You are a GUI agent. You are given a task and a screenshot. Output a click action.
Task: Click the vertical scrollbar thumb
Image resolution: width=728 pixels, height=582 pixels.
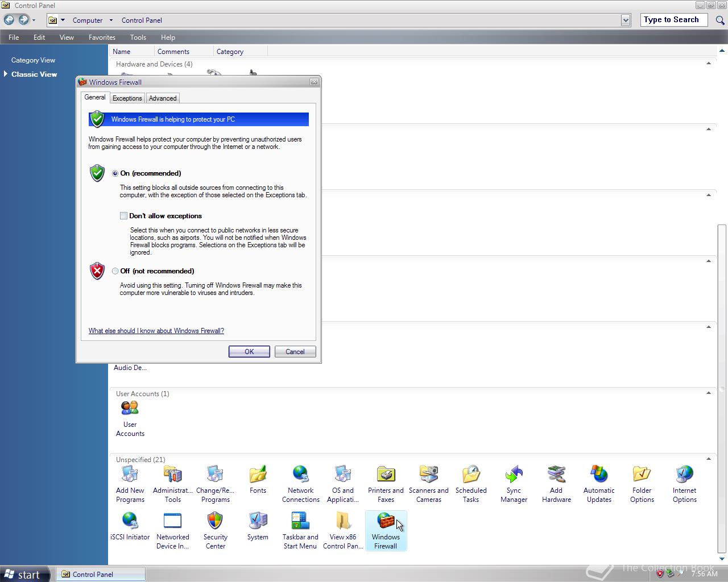(x=722, y=389)
